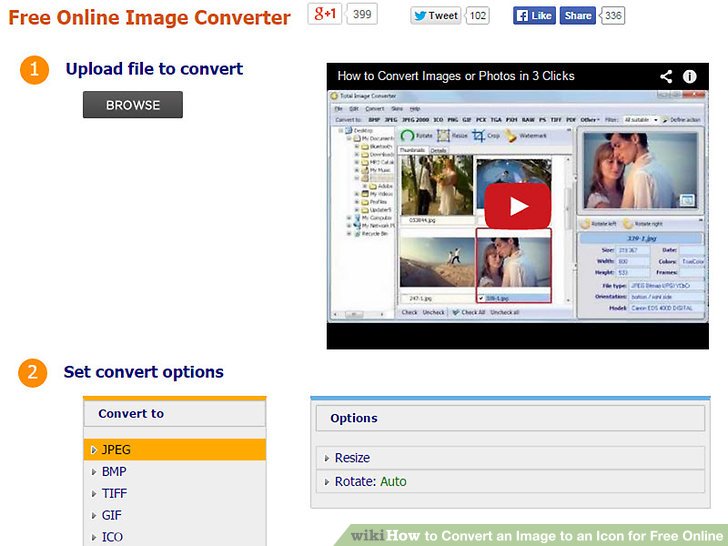Click the BROWSE button
Image resolution: width=728 pixels, height=546 pixels.
133,104
